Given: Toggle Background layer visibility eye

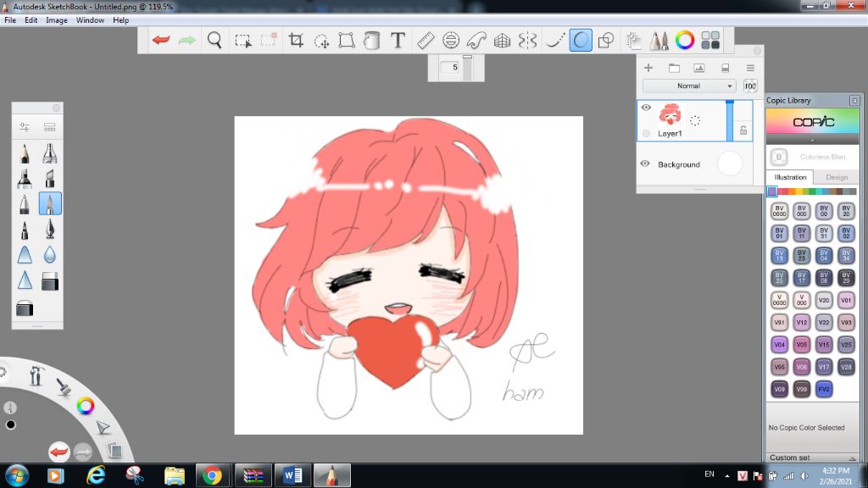Looking at the screenshot, I should (645, 164).
